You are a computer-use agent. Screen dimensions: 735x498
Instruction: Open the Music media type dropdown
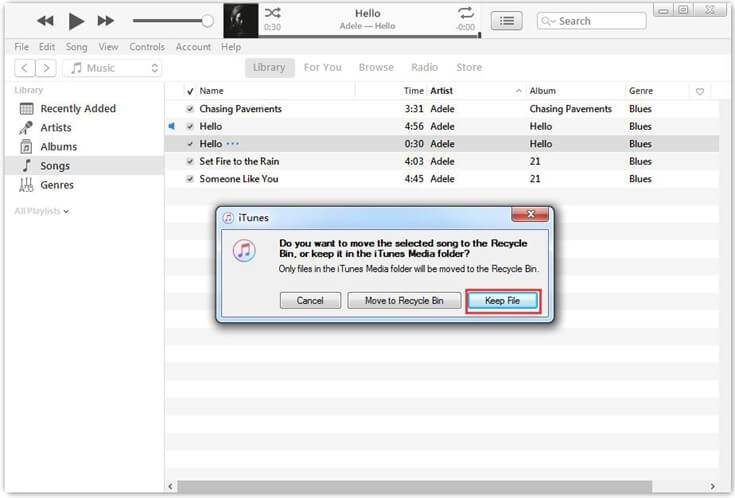[x=112, y=68]
